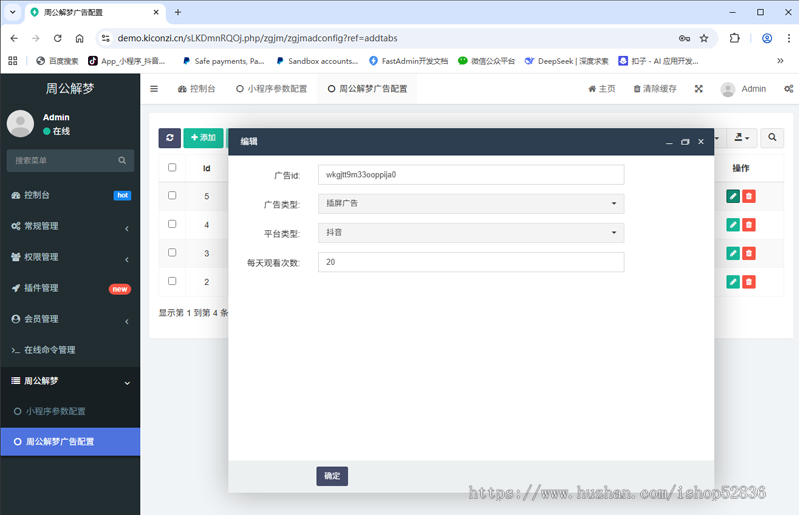Click the browser address bar URL
Viewport: 799px width, 515px height.
coord(257,38)
